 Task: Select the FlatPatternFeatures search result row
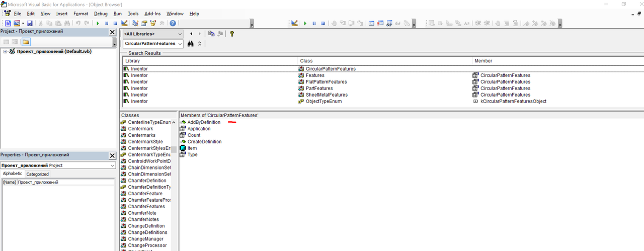tap(382, 81)
